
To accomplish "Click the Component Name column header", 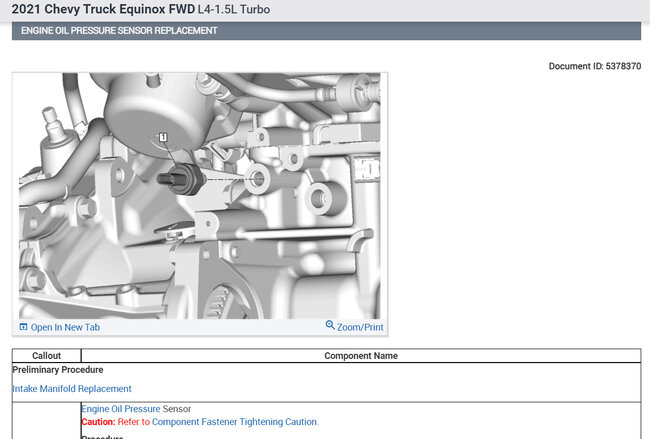I will click(361, 356).
